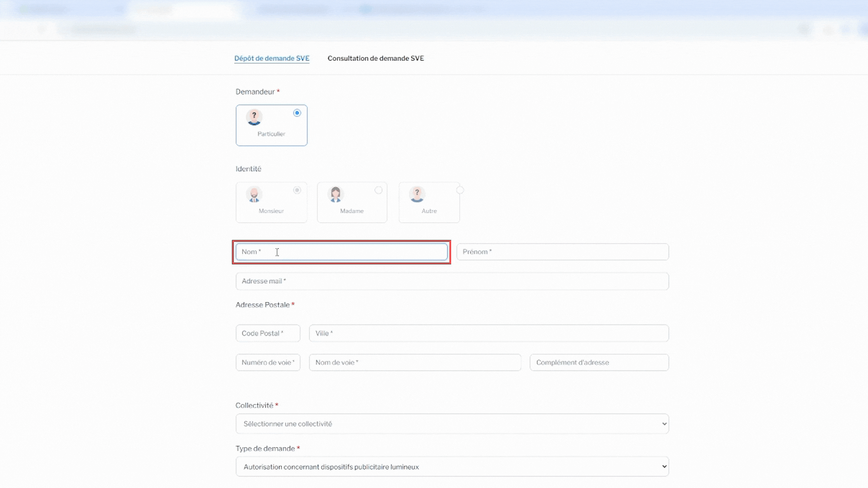Pick the Autre radio button
The height and width of the screenshot is (488, 868).
[460, 190]
